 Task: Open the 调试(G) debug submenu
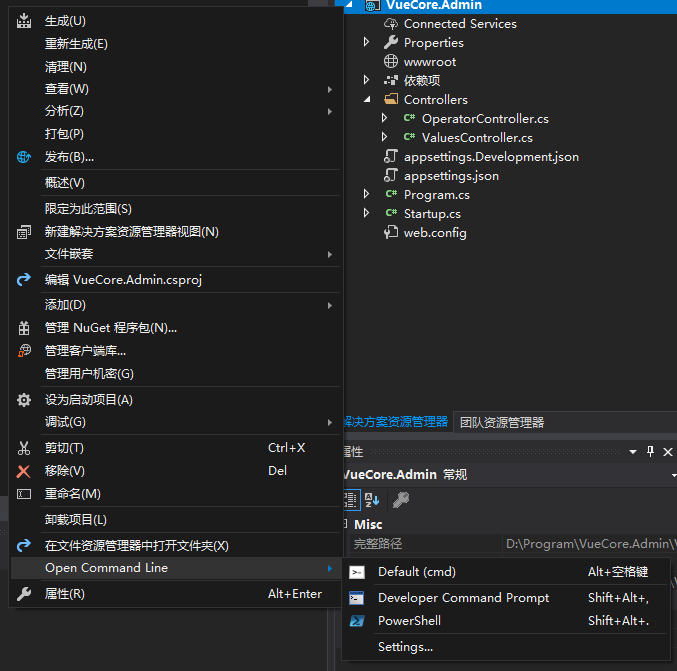coord(176,422)
